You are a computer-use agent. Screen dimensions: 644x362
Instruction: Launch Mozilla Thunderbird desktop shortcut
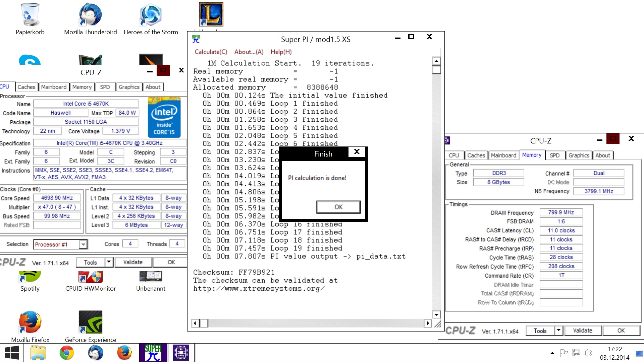pos(90,19)
